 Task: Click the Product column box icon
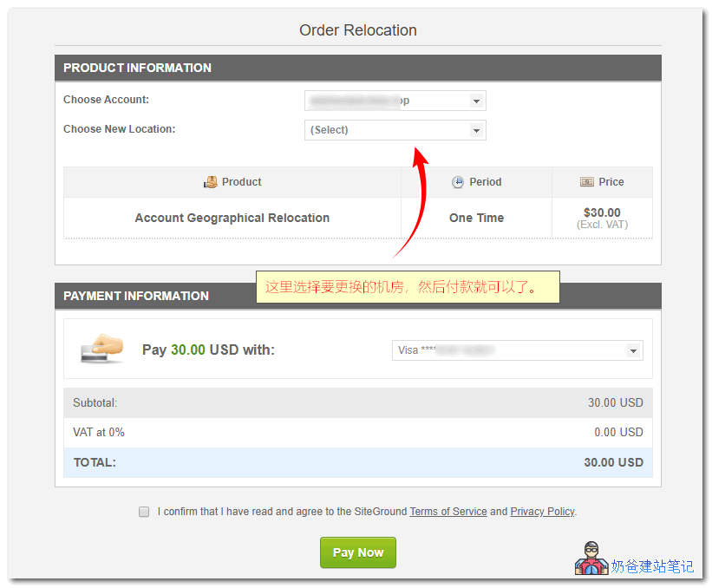pos(211,182)
